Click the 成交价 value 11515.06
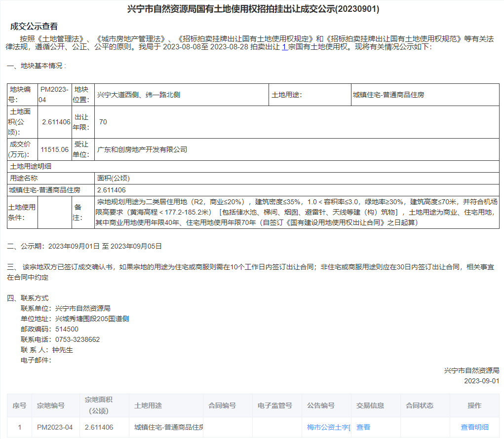Screen dimensions: 504x439 click(x=54, y=149)
